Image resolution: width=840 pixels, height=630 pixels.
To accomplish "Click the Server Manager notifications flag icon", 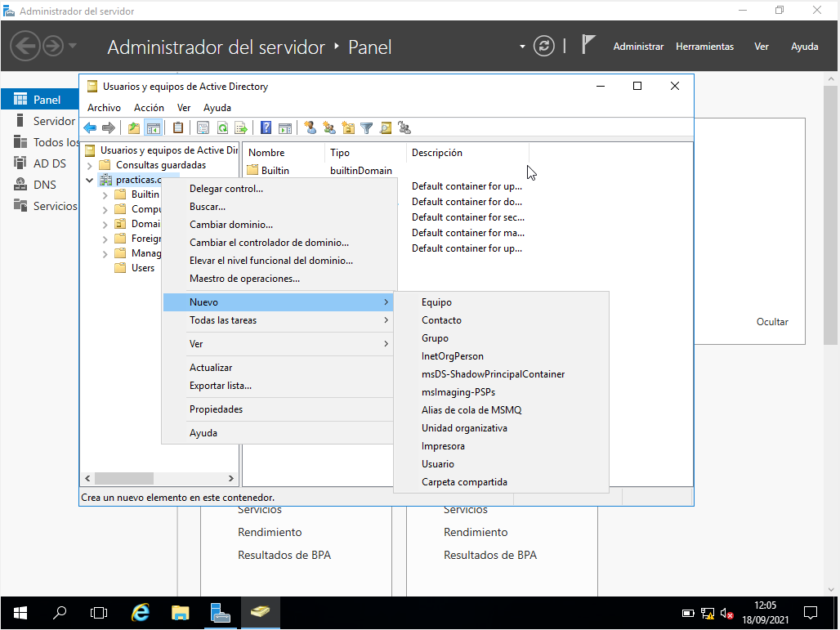I will click(588, 45).
